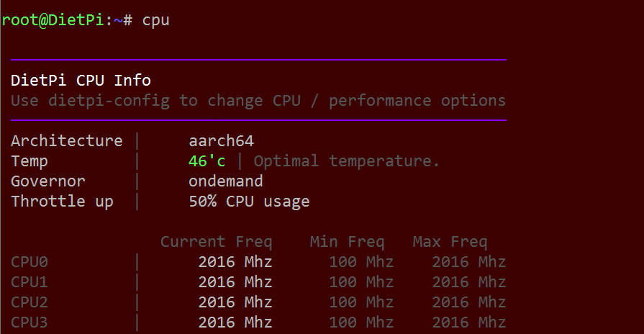Click the 50% CPU usage value
Image resolution: width=644 pixels, height=334 pixels.
tap(249, 202)
